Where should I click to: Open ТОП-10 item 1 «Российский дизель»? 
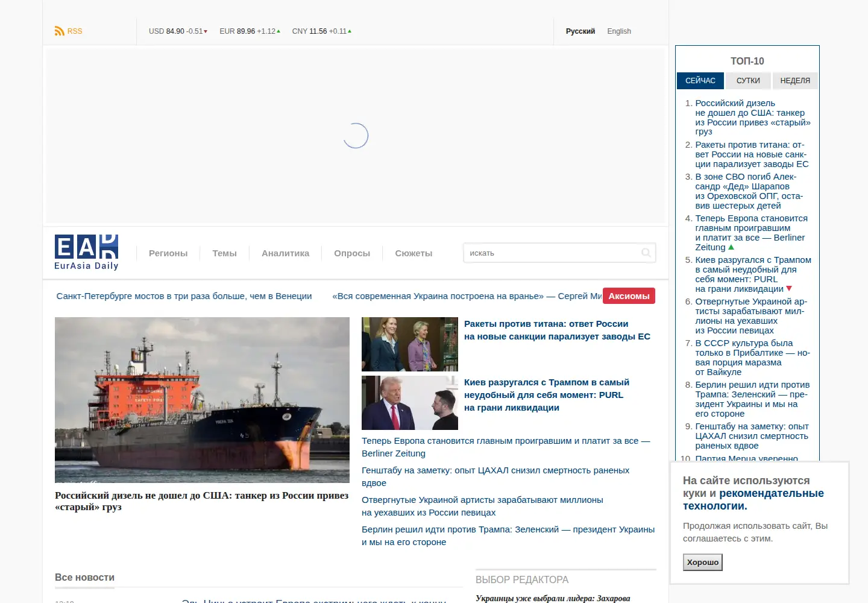[753, 118]
